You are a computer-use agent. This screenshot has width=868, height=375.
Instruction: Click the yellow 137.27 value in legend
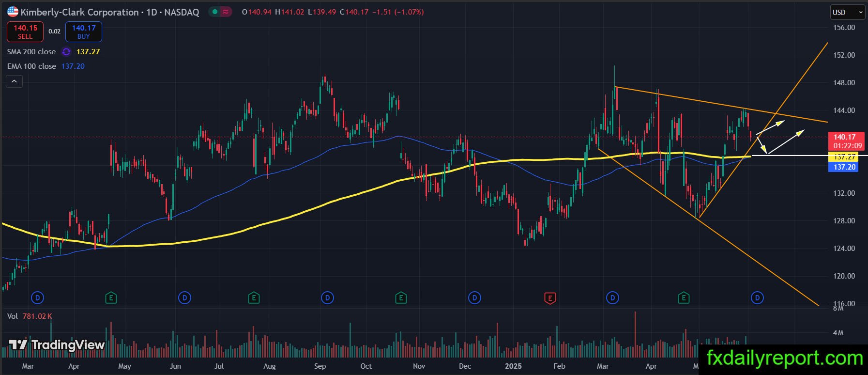tap(88, 52)
